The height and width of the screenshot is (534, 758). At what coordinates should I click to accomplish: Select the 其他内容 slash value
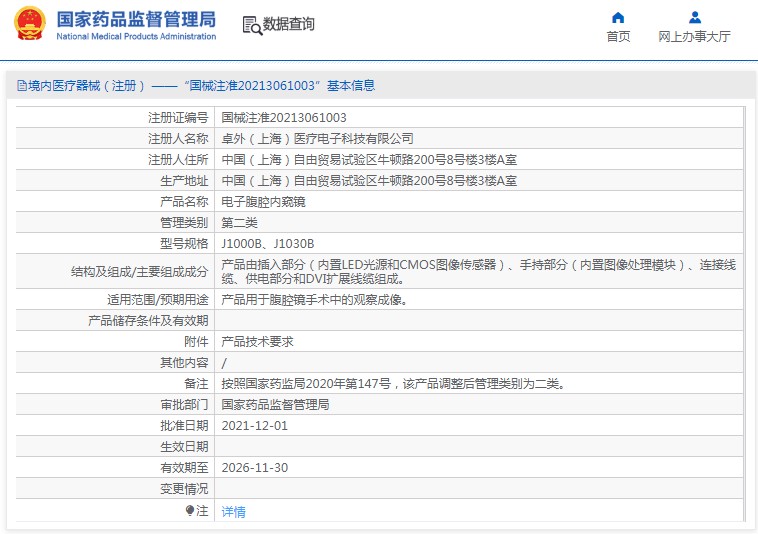coord(224,363)
